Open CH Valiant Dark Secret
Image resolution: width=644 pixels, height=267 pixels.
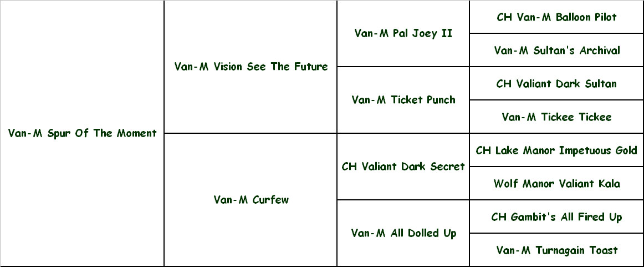(x=403, y=167)
